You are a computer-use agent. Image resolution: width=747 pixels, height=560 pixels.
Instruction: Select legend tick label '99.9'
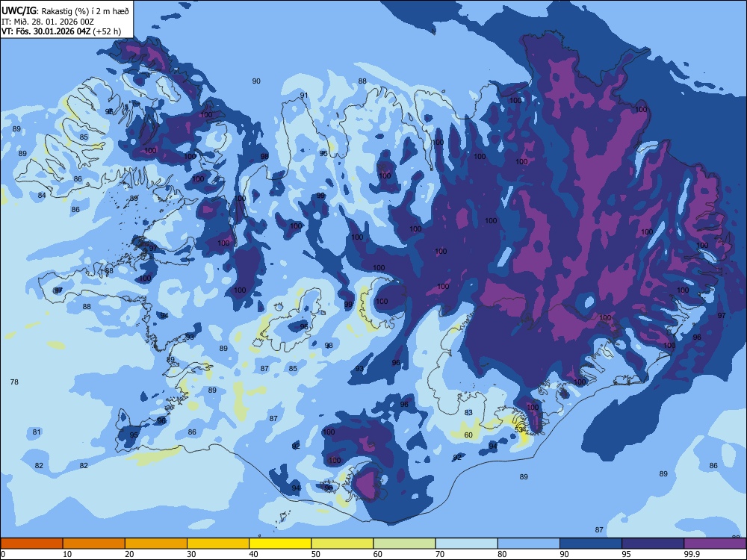tap(692, 554)
